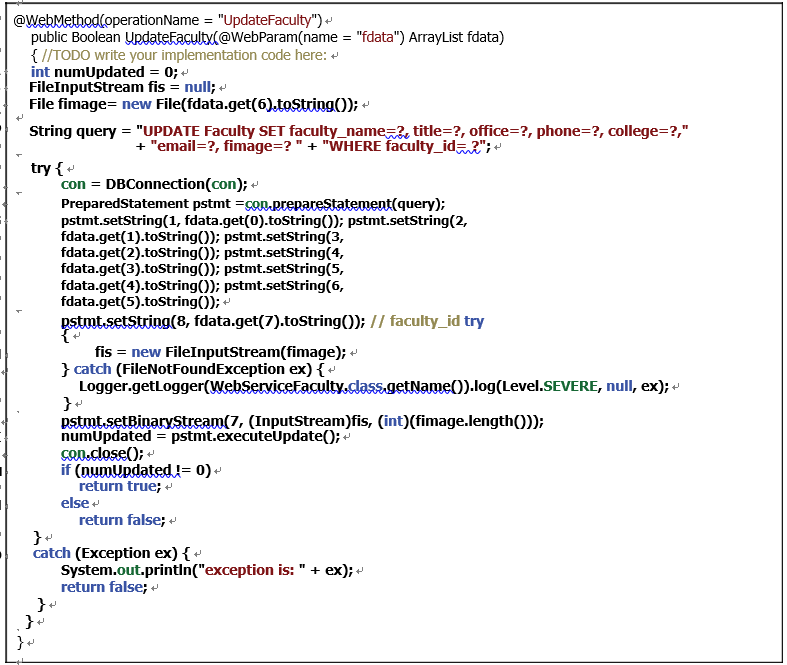787x665 pixels.
Task: Click the System.out.println exception is line
Action: click(x=207, y=571)
